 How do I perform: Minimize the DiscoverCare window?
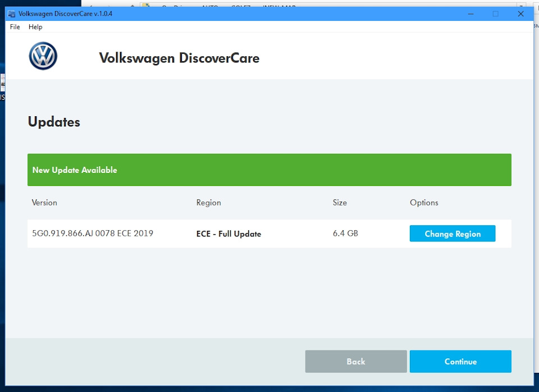[x=471, y=13]
